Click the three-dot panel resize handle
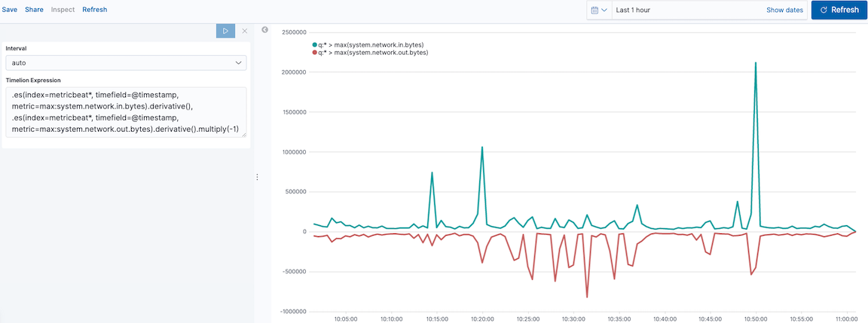Image resolution: width=868 pixels, height=323 pixels. click(258, 177)
